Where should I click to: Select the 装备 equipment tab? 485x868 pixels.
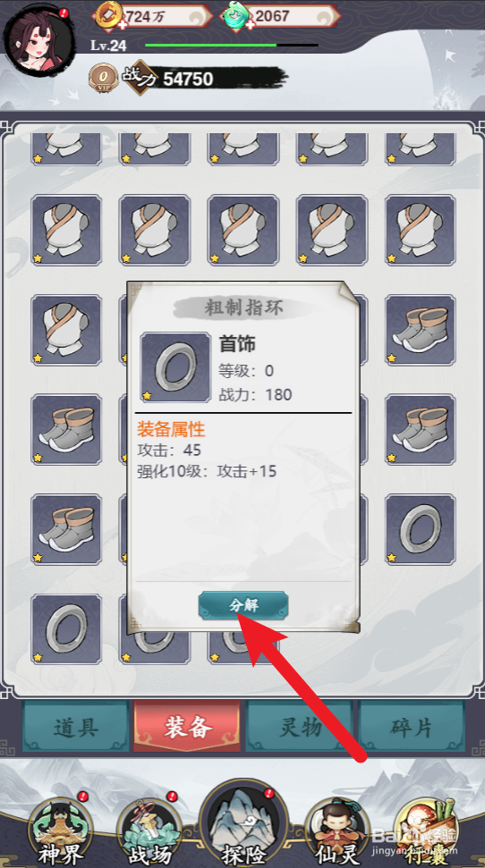[187, 728]
